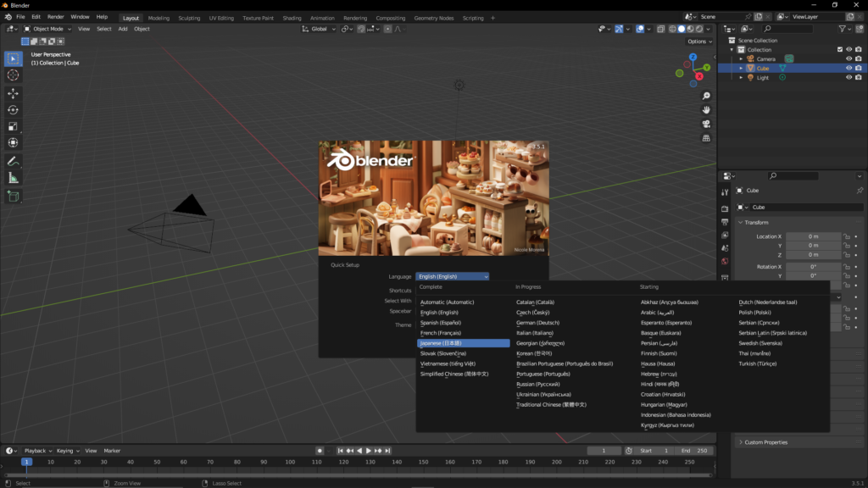Open Global transform orientation dropdown
Viewport: 868px width, 488px height.
click(x=319, y=29)
